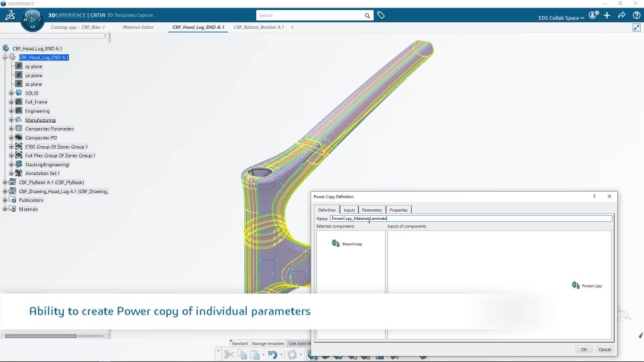
Task: Collapse the CBF_Head_Lug_END A.1 part node
Action: pyautogui.click(x=5, y=58)
